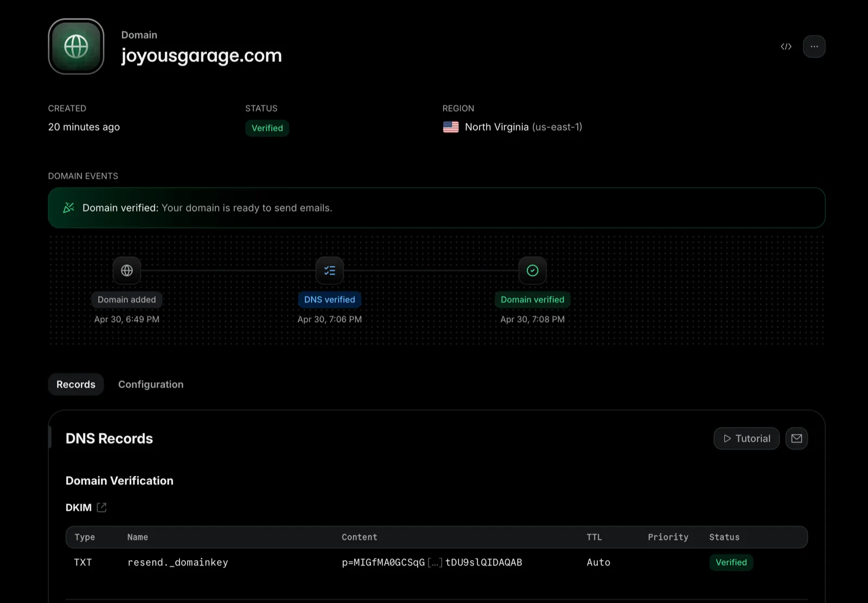This screenshot has width=868, height=603.
Task: Click the DNS verified event label
Action: point(329,300)
